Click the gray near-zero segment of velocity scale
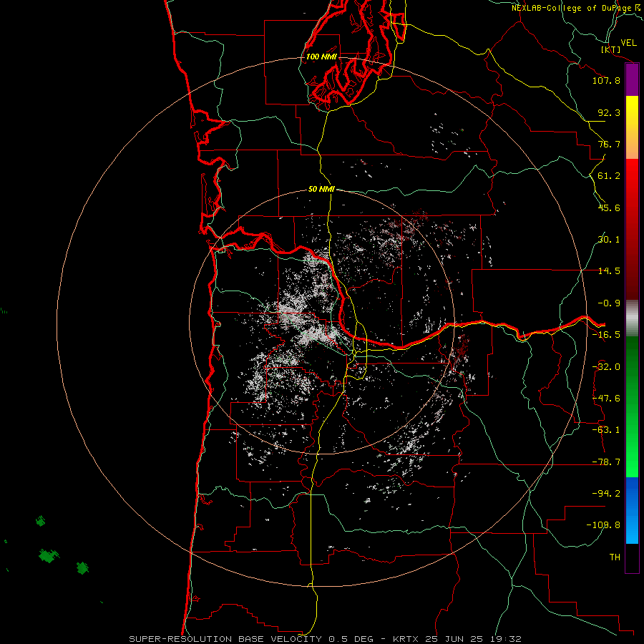The width and height of the screenshot is (644, 644). (x=632, y=318)
